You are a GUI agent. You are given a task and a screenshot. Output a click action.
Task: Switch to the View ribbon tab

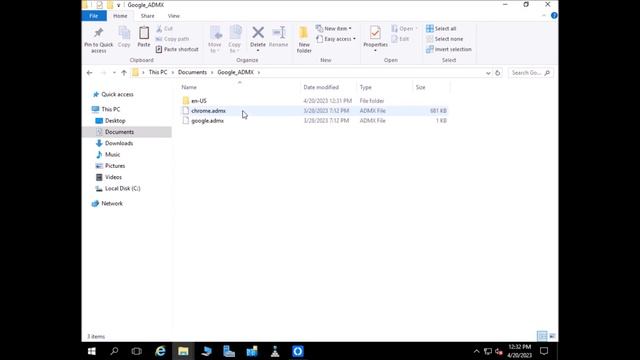[x=173, y=16]
